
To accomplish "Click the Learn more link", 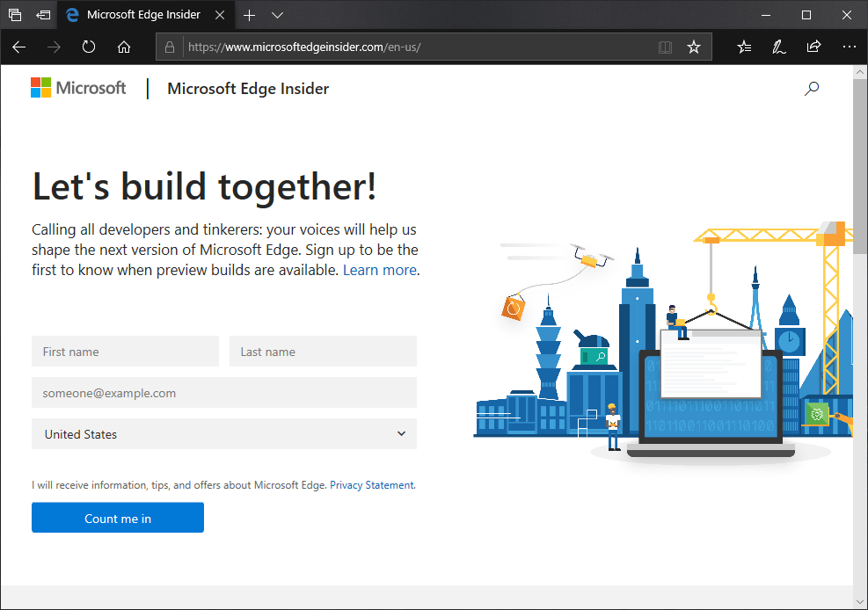I will (379, 269).
